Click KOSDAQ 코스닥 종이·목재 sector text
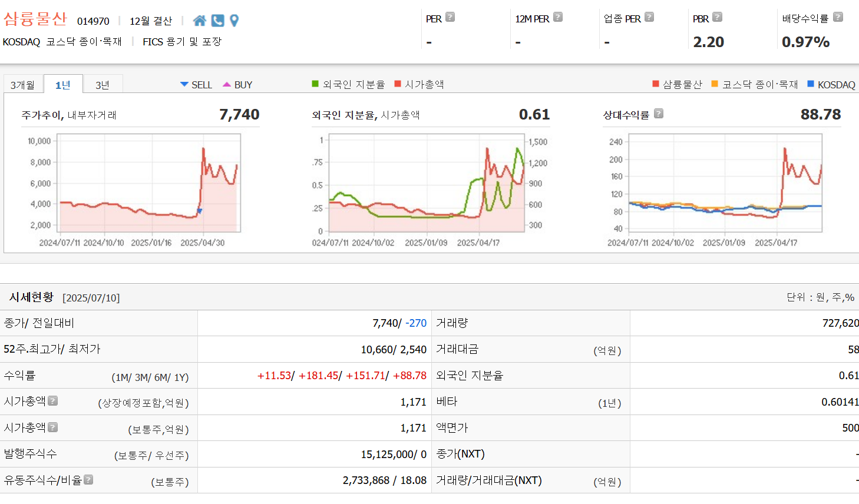The width and height of the screenshot is (859, 504). [62, 42]
